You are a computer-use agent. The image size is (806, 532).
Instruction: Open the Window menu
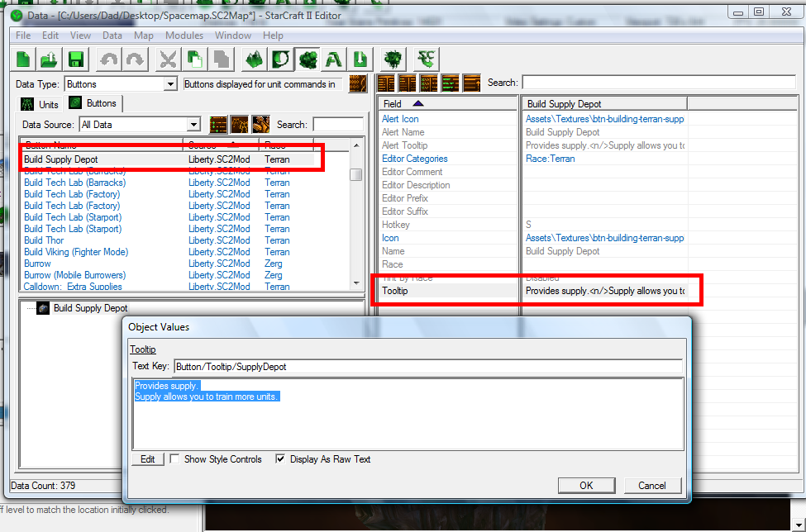(x=233, y=36)
